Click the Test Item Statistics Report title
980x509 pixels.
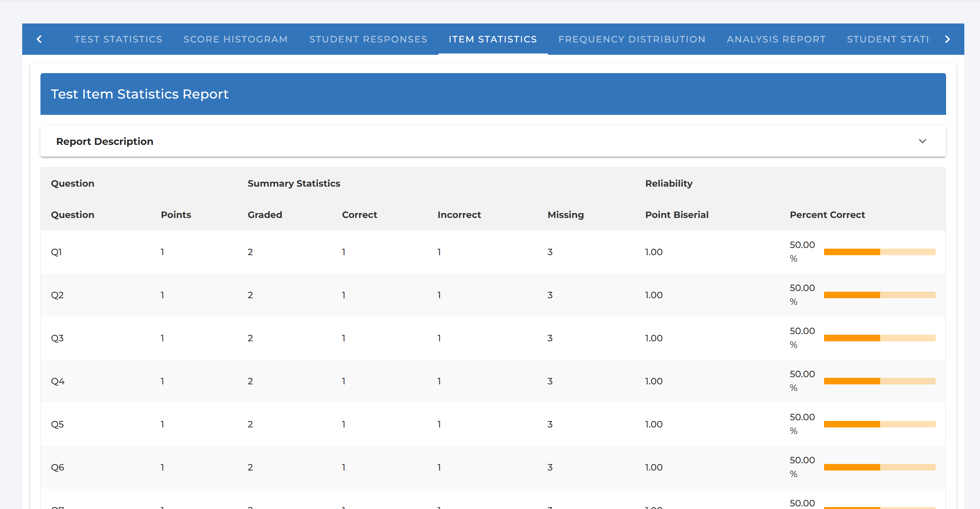[140, 94]
